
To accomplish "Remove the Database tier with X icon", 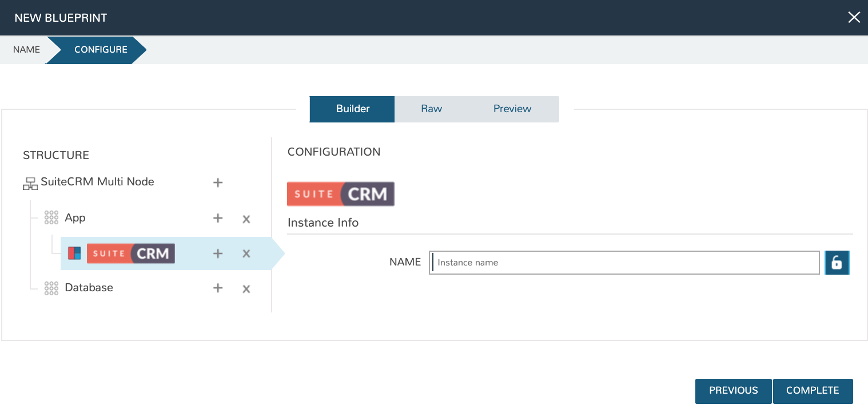I will 246,289.
